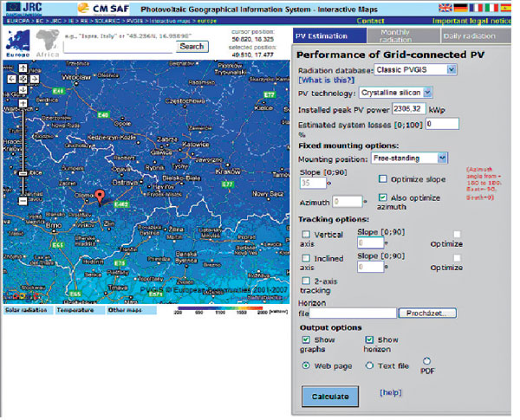Zoom in using the plus map button

click(x=23, y=103)
